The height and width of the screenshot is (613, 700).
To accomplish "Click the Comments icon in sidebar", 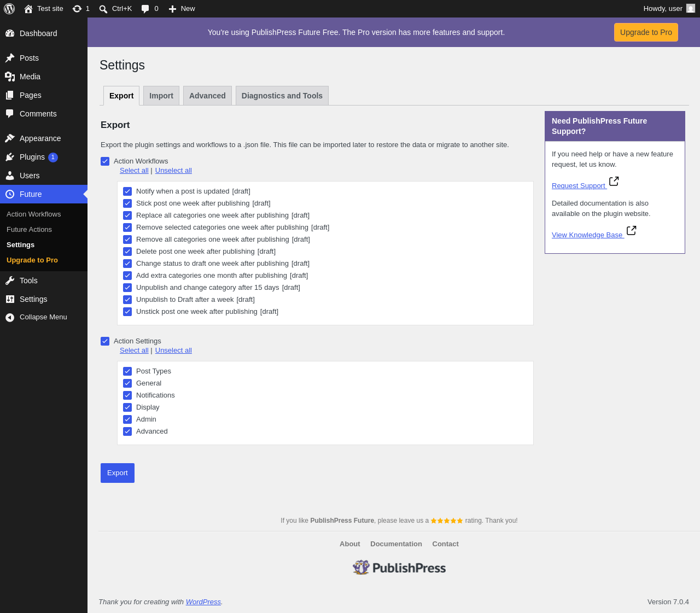I will pyautogui.click(x=10, y=114).
